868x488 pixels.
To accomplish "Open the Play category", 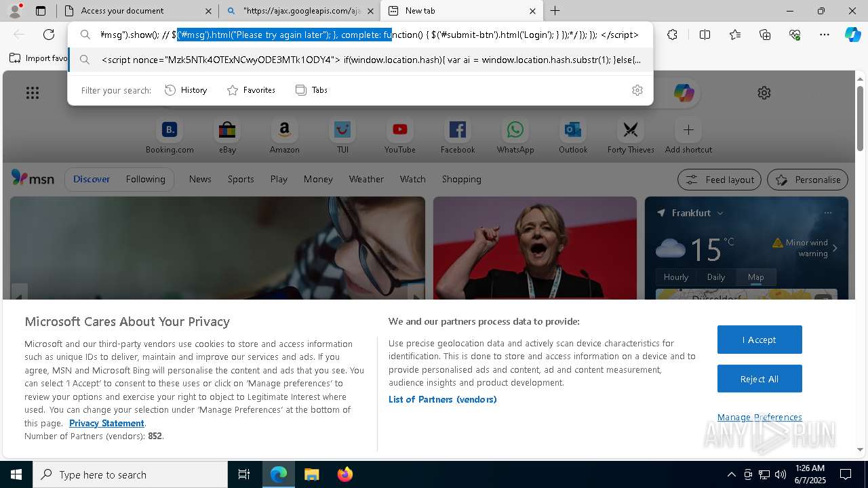I will click(279, 180).
